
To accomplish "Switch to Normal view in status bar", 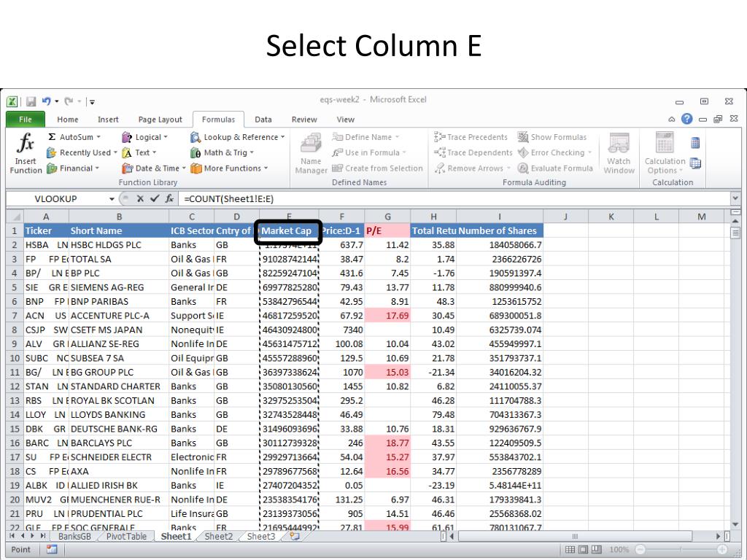I will tap(570, 550).
